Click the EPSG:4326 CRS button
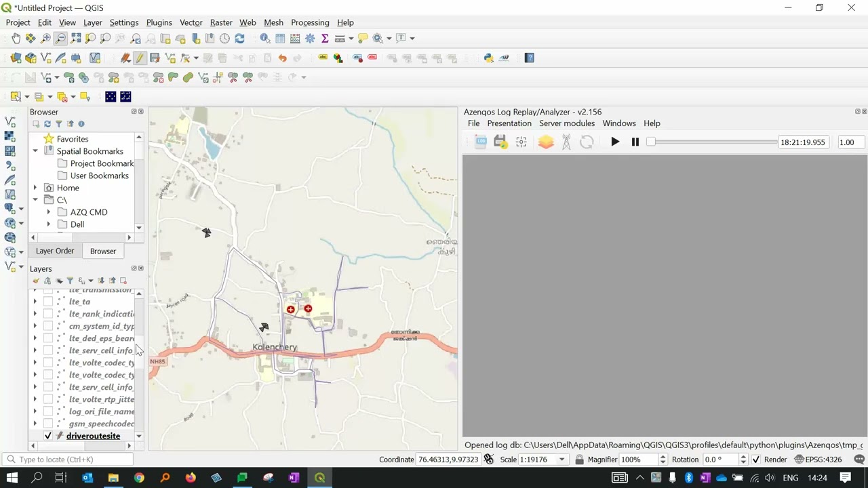This screenshot has width=868, height=488. 818,460
